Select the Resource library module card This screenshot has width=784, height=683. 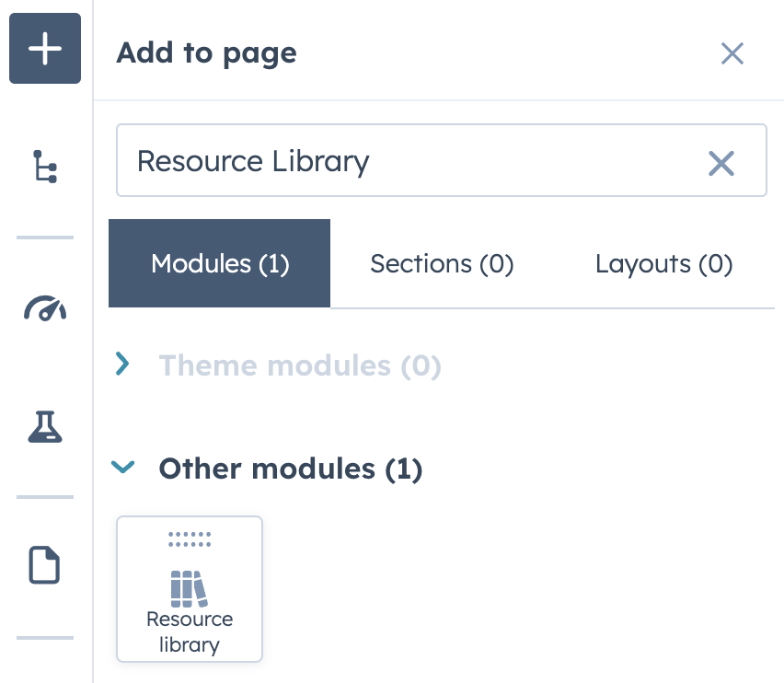pos(190,589)
